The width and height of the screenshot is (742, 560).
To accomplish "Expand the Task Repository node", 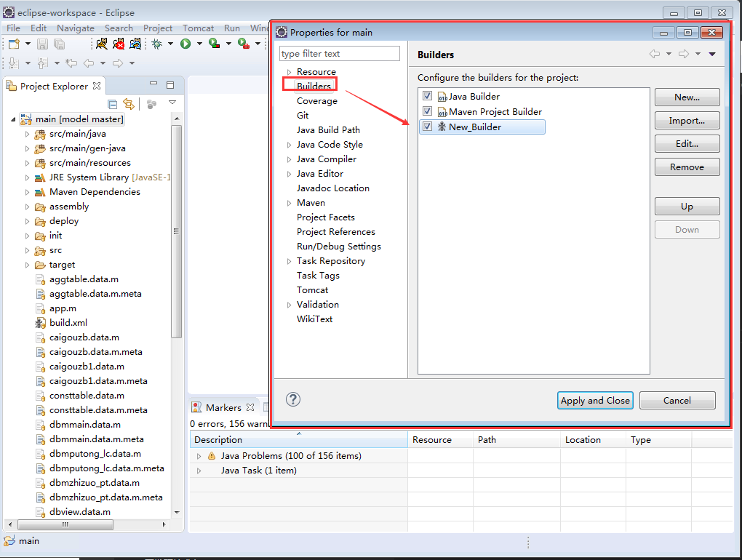I will point(289,261).
